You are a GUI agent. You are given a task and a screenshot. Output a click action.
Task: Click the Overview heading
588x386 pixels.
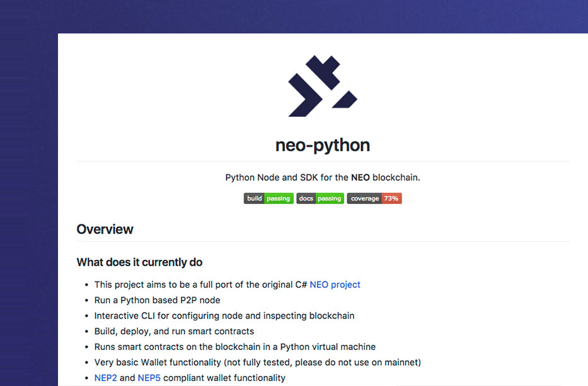(x=105, y=229)
